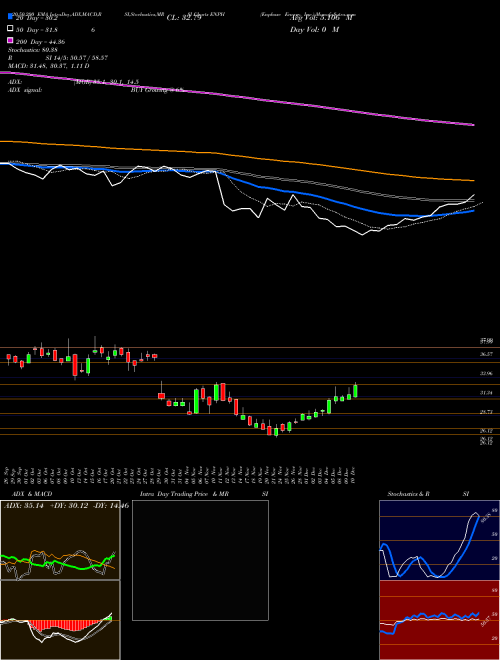This screenshot has width=500, height=660.
Task: Select the 'ADX signal:' label
Action: click(x=25, y=90)
